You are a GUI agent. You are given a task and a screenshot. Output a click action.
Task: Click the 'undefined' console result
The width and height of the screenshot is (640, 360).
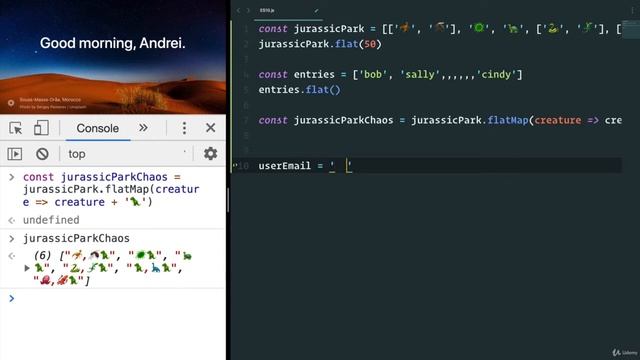pos(51,220)
